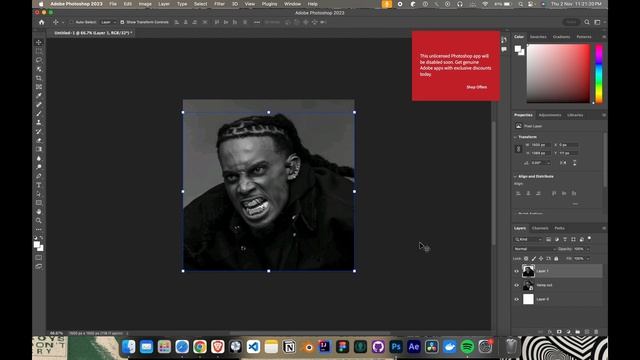The width and height of the screenshot is (640, 360).
Task: Open the rotation angle dropdown
Action: (x=549, y=163)
